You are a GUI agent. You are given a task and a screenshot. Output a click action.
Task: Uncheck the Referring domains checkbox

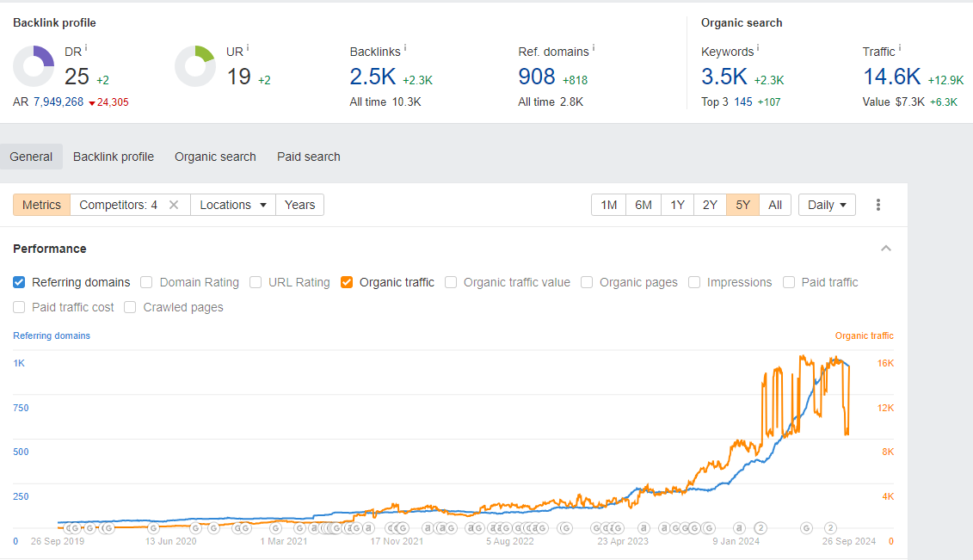point(20,282)
